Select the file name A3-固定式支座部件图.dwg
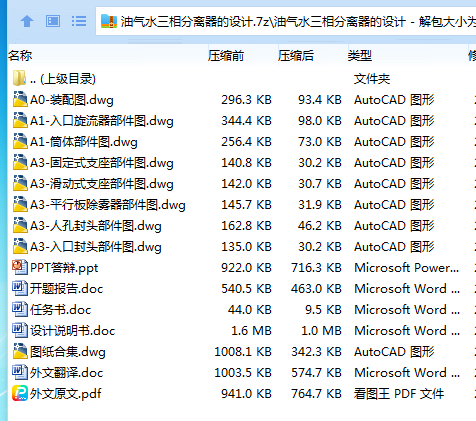Screen dimensions: 476x421 point(102,163)
